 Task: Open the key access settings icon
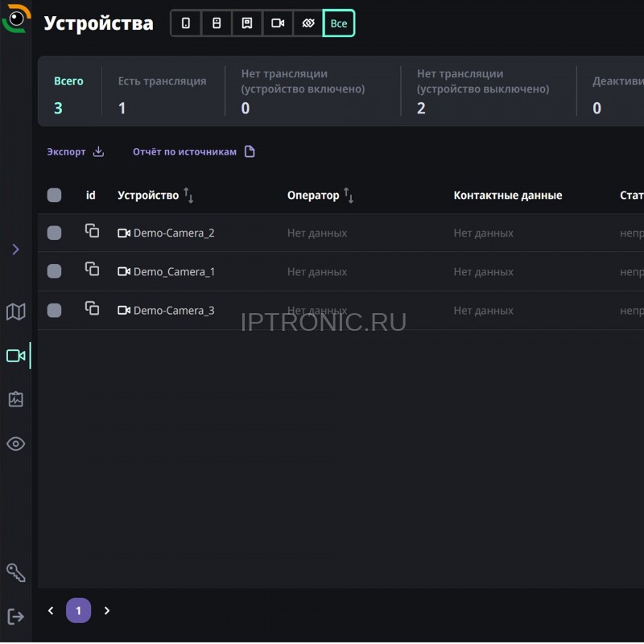15,572
